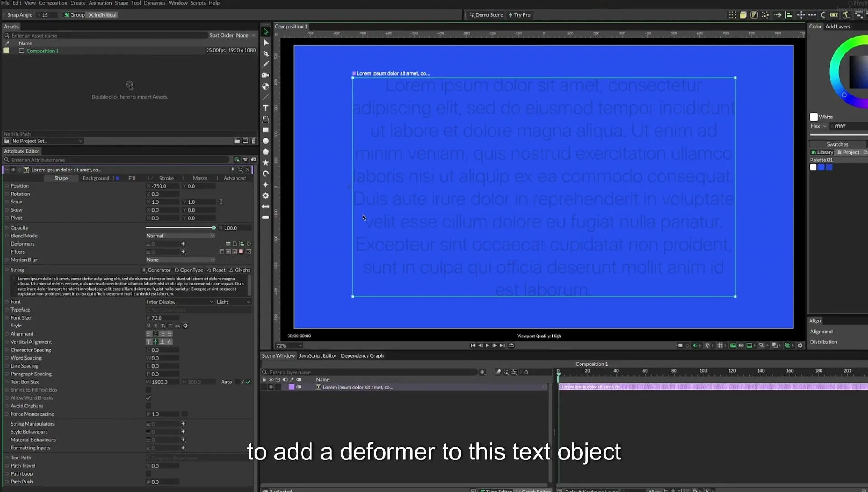
Task: Open the Stroke tab in Attribute Editor
Action: [x=166, y=178]
